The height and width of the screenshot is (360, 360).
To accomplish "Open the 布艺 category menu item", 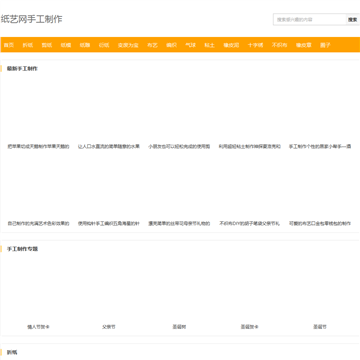I will click(152, 45).
